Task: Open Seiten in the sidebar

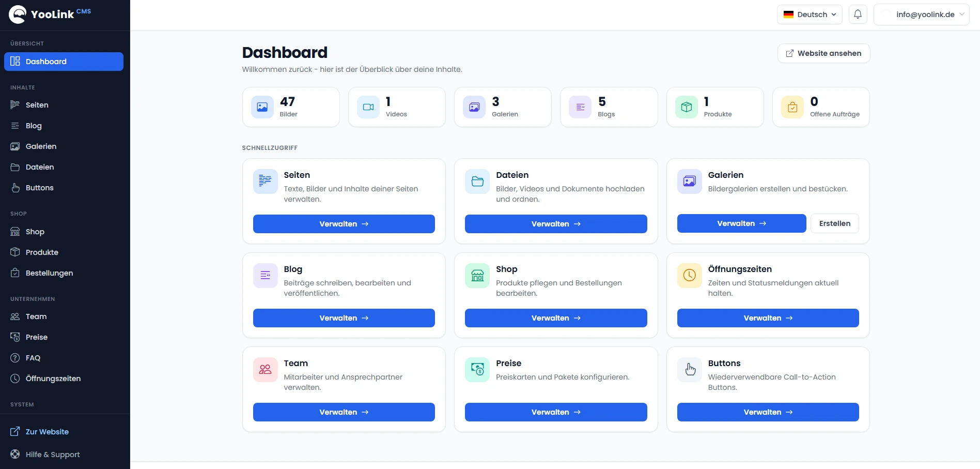Action: click(x=64, y=105)
